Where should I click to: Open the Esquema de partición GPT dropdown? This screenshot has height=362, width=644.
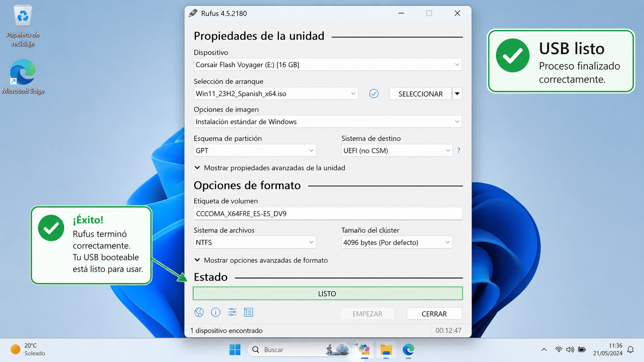pos(255,150)
